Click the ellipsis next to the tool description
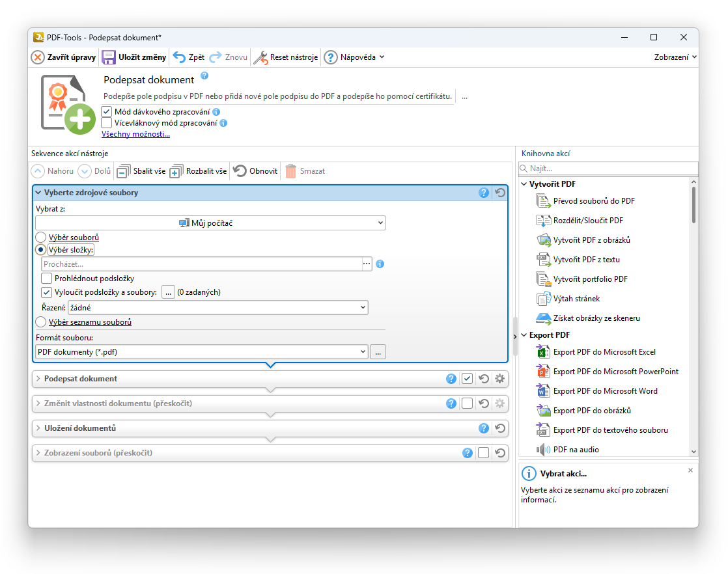The height and width of the screenshot is (574, 728). pos(464,96)
